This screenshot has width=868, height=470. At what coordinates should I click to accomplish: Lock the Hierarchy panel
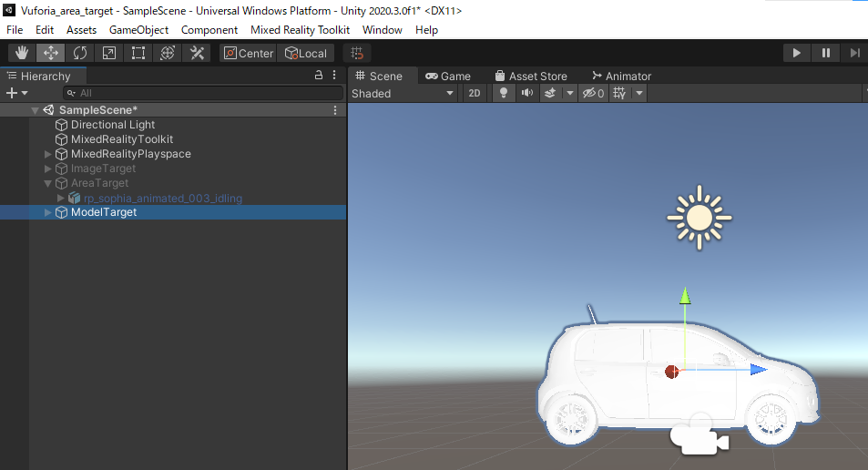318,76
